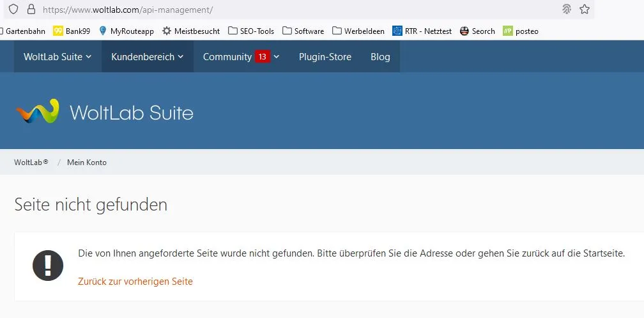644x318 pixels.
Task: Go to the Plugin-Store
Action: click(325, 57)
